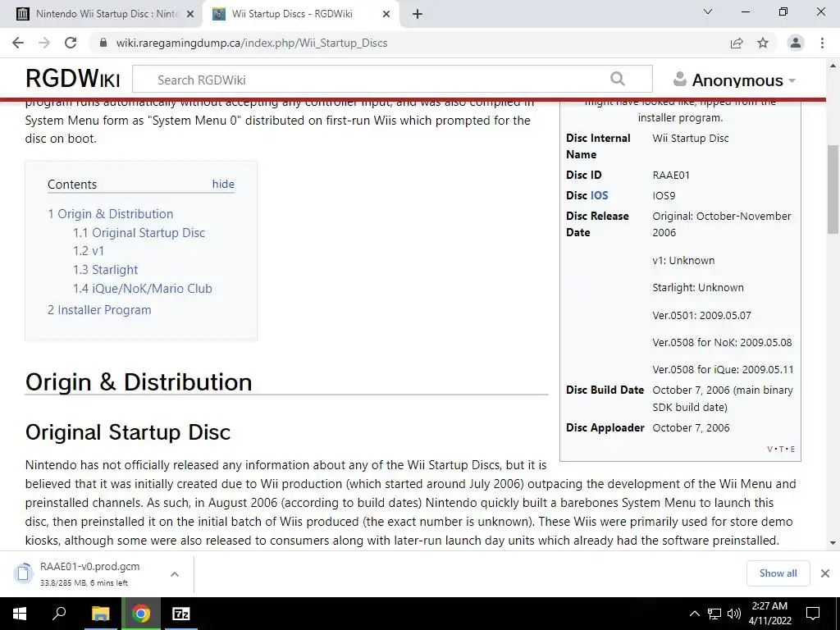Viewport: 840px width, 630px height.
Task: Open 7-Zip from taskbar
Action: [181, 614]
